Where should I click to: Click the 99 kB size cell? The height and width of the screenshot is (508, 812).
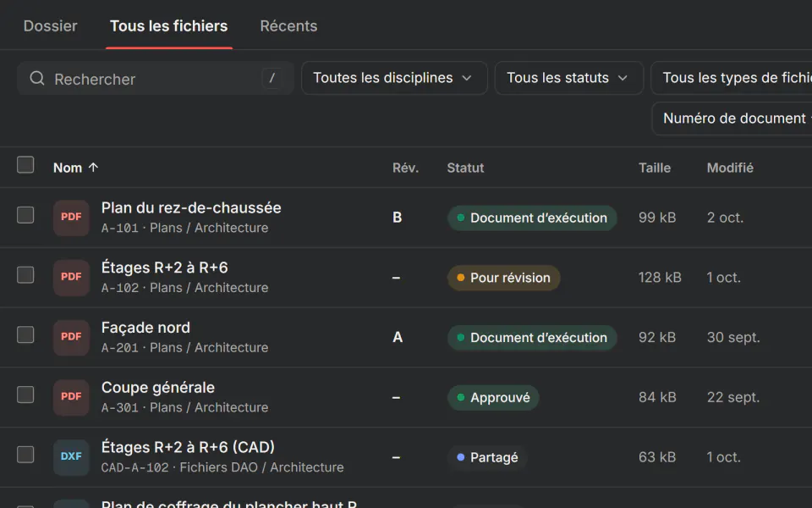click(657, 218)
